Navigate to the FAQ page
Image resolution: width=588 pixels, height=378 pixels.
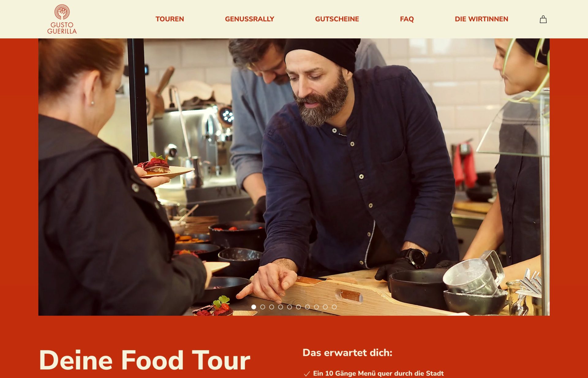click(407, 19)
